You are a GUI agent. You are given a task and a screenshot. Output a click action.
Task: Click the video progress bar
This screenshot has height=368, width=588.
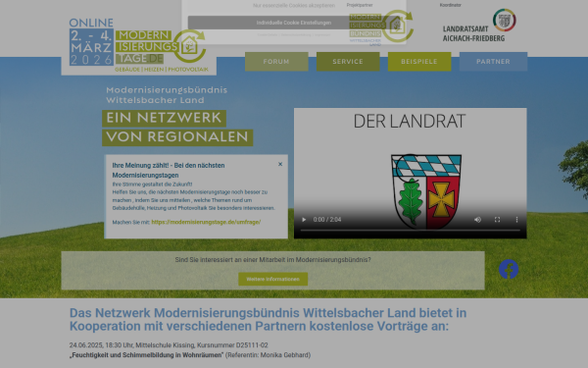[411, 230]
